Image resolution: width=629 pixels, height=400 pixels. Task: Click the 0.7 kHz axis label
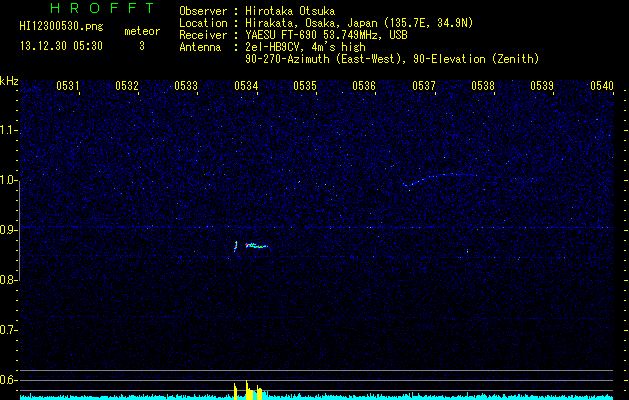click(x=8, y=330)
